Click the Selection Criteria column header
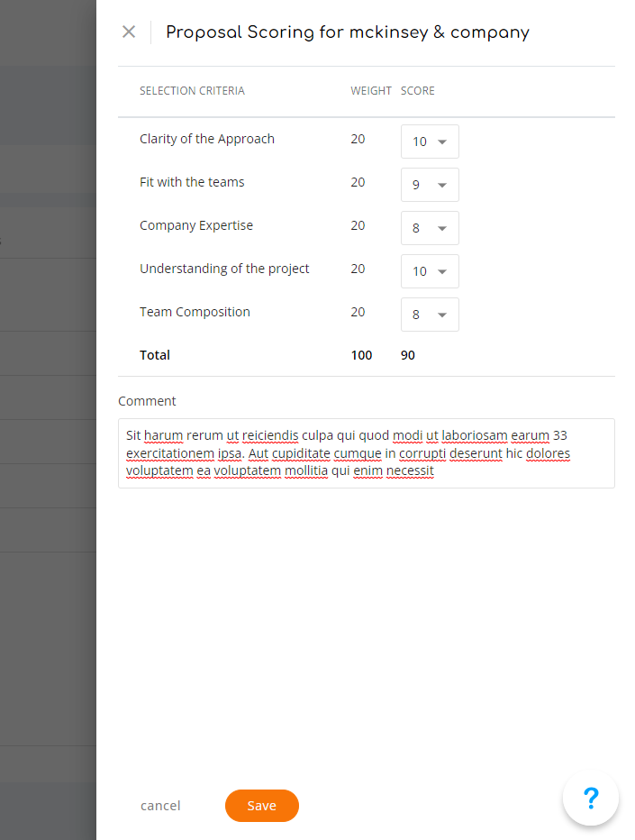The height and width of the screenshot is (840, 635). pyautogui.click(x=192, y=90)
